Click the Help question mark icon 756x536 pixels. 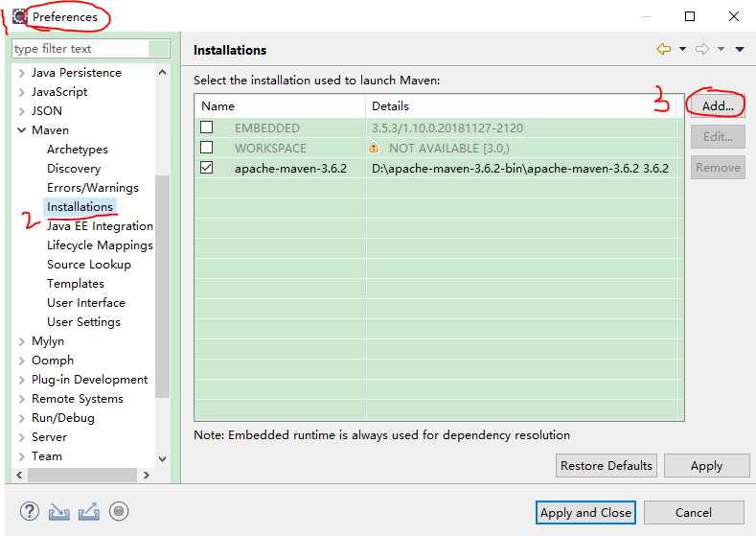coord(30,511)
